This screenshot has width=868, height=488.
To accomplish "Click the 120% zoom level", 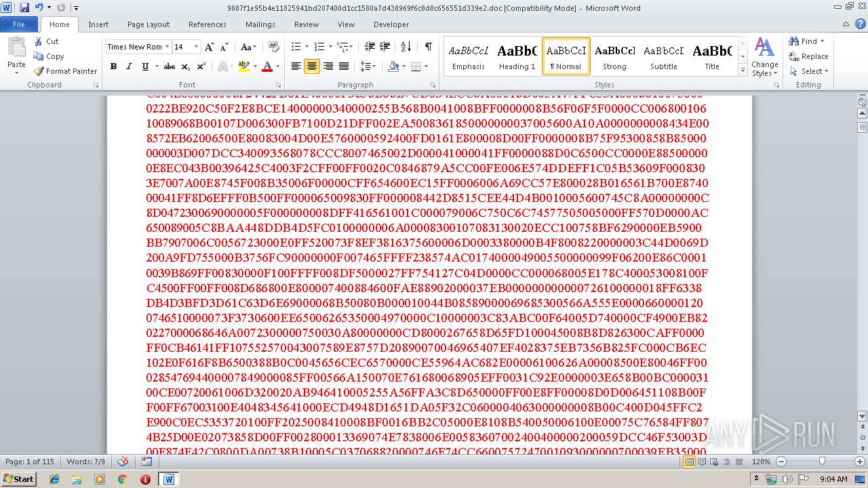I will (761, 462).
